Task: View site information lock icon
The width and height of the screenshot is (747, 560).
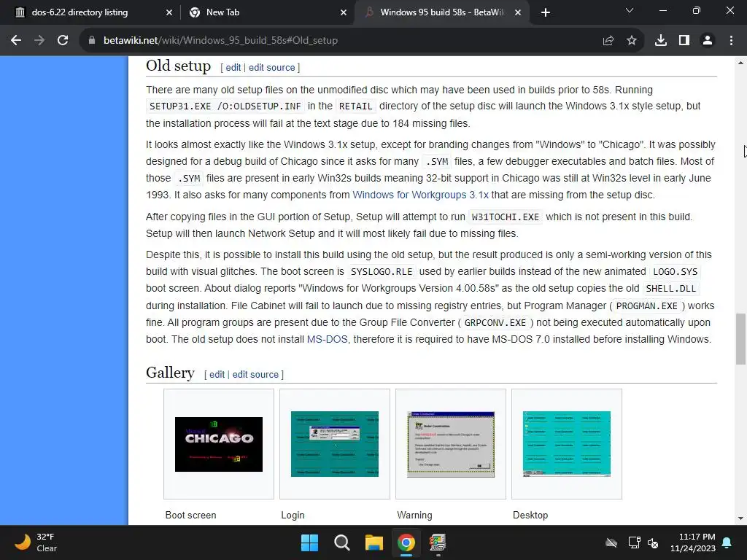Action: [x=92, y=41]
